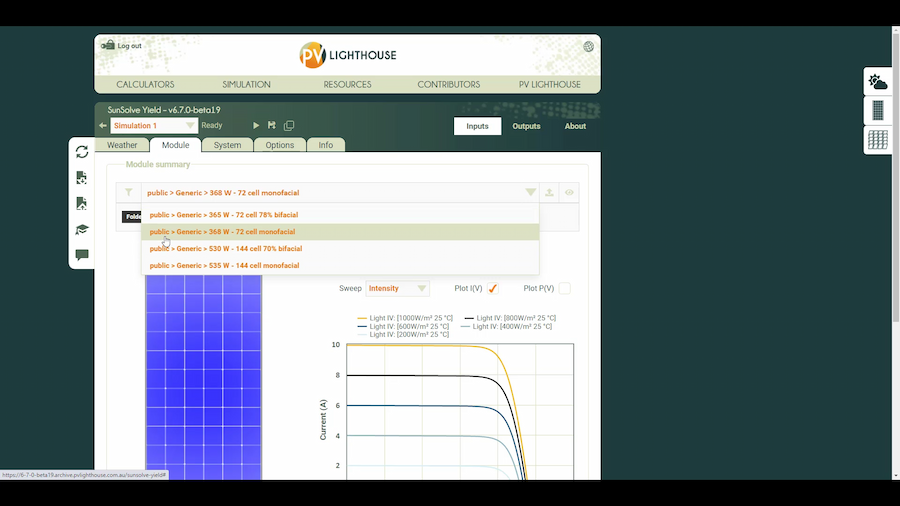900x506 pixels.
Task: Select 365 W 72 cell 78% bifacial
Action: coord(340,215)
